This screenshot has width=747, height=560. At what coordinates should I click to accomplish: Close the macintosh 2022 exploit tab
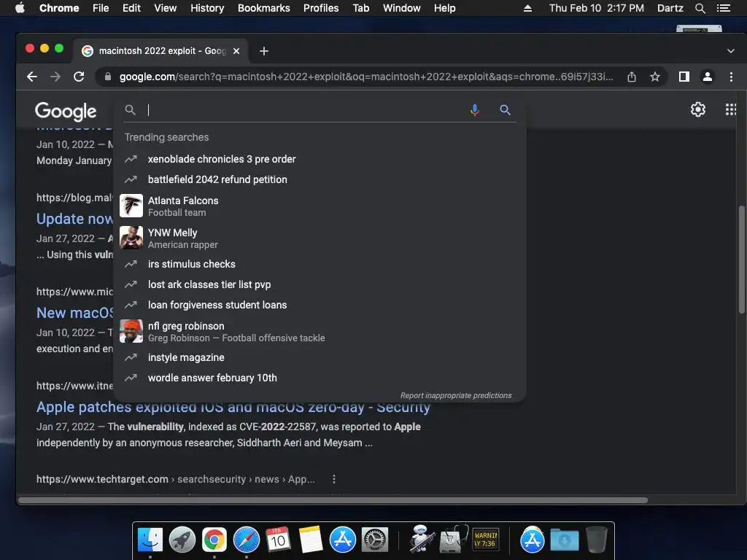point(236,51)
